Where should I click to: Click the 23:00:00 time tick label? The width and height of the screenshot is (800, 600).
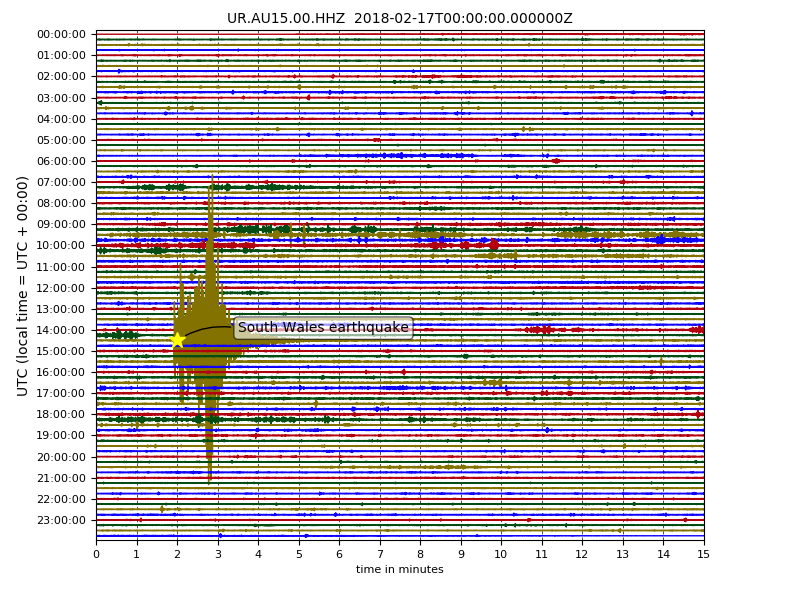[61, 520]
